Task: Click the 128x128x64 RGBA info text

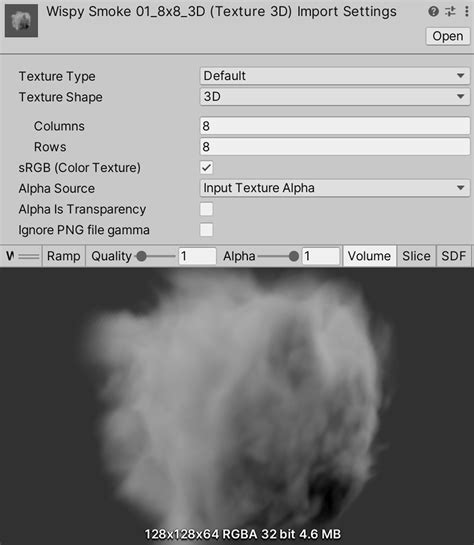Action: (x=243, y=534)
